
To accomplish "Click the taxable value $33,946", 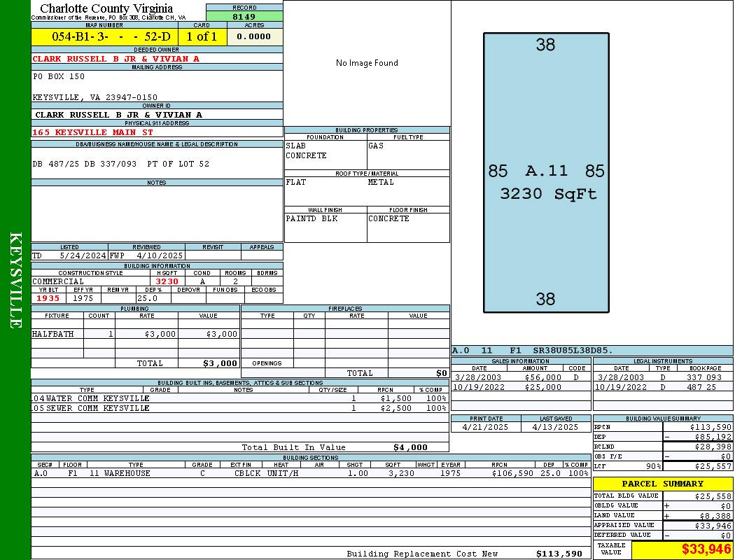I will [x=681, y=549].
